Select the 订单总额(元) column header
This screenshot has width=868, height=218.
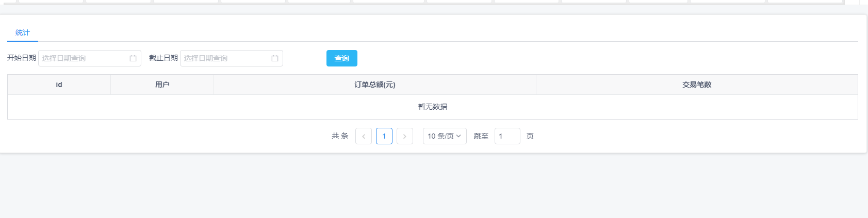(x=375, y=85)
